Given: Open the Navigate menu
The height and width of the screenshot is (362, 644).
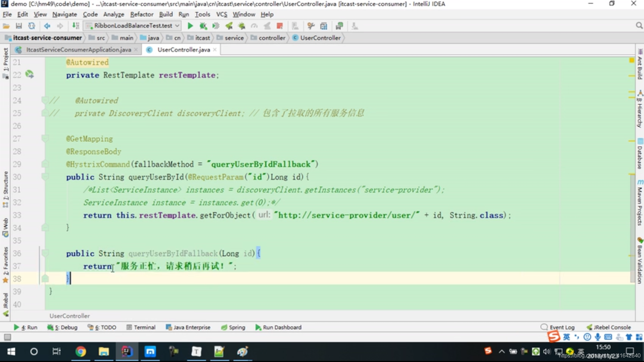Looking at the screenshot, I should pos(64,14).
